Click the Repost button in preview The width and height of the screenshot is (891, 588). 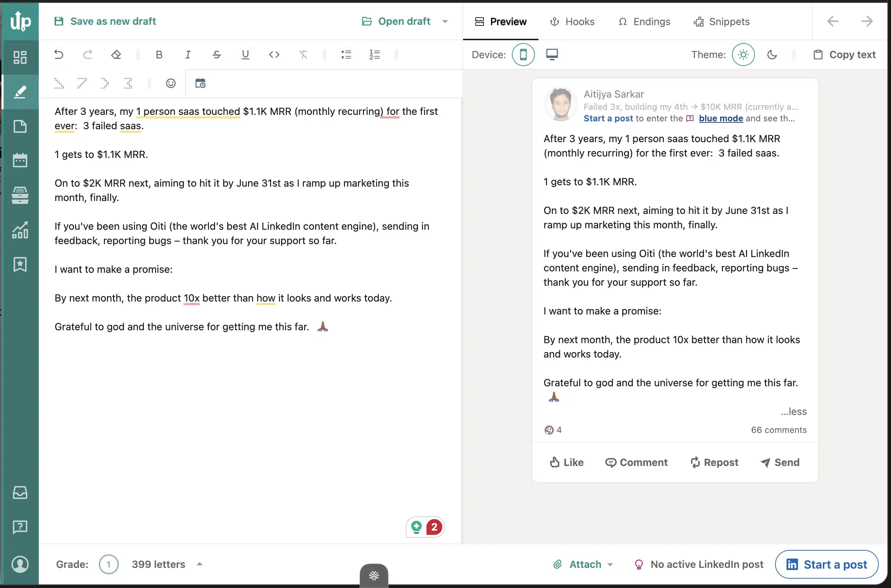click(714, 462)
